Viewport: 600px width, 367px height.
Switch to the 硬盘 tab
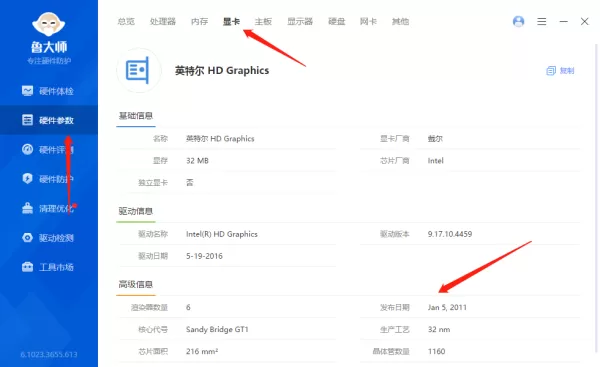pyautogui.click(x=337, y=21)
